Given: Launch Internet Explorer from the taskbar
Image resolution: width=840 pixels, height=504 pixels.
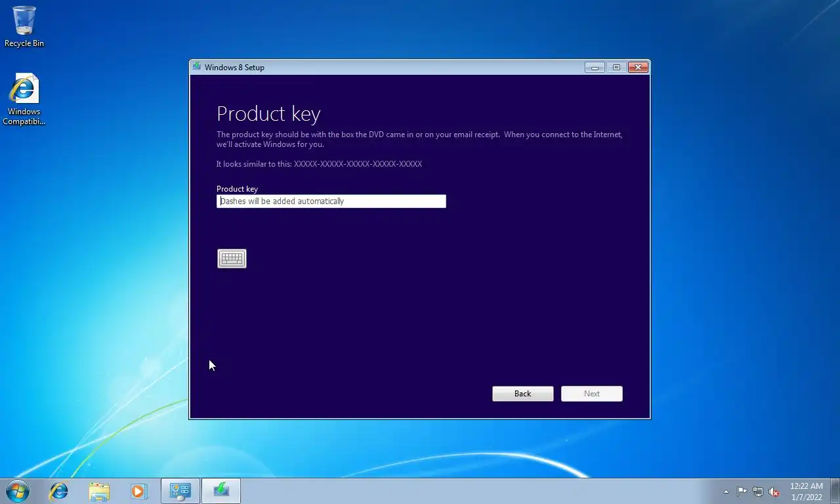Looking at the screenshot, I should click(x=59, y=491).
